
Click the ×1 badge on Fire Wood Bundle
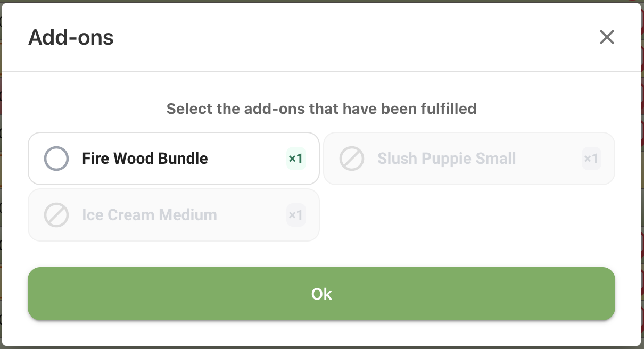click(296, 159)
